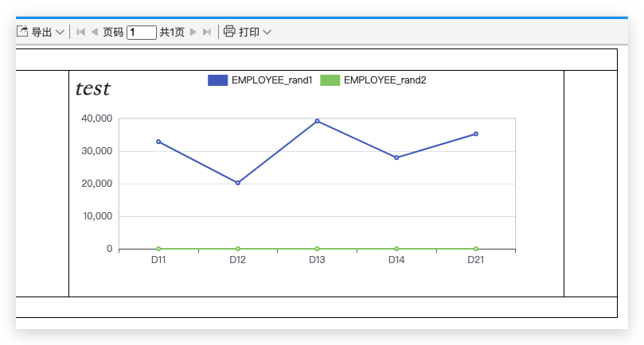The height and width of the screenshot is (345, 644).
Task: Click the 打印 label
Action: tap(249, 32)
